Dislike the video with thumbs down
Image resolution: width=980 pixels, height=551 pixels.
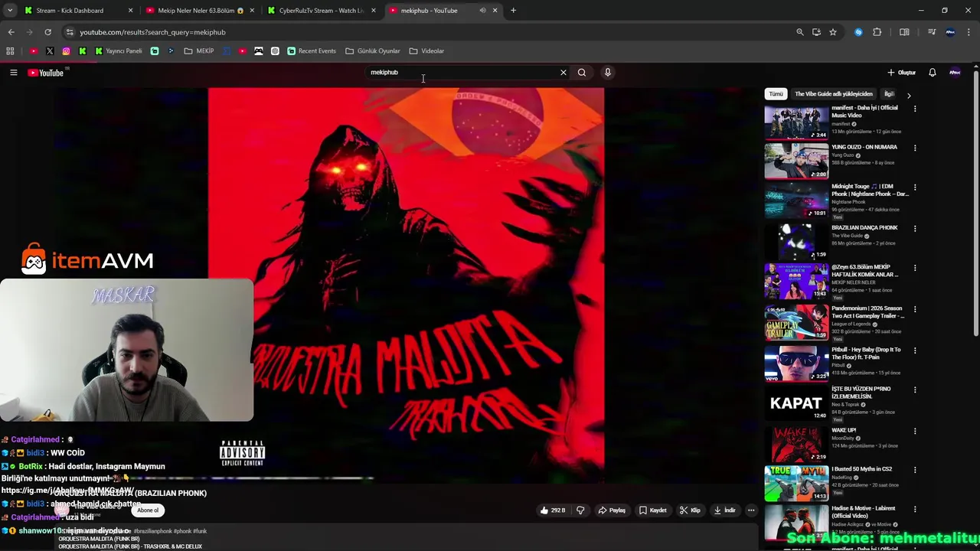[x=580, y=510]
